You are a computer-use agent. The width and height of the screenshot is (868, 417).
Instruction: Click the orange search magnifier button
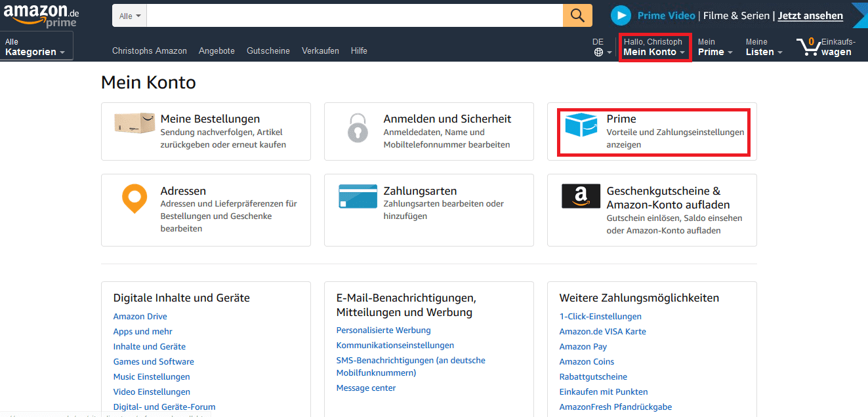[577, 16]
